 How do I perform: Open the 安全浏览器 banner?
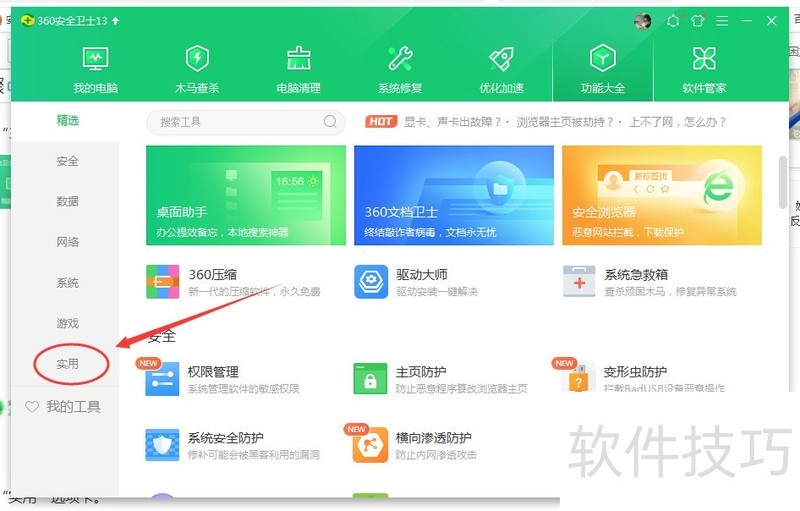click(x=662, y=195)
